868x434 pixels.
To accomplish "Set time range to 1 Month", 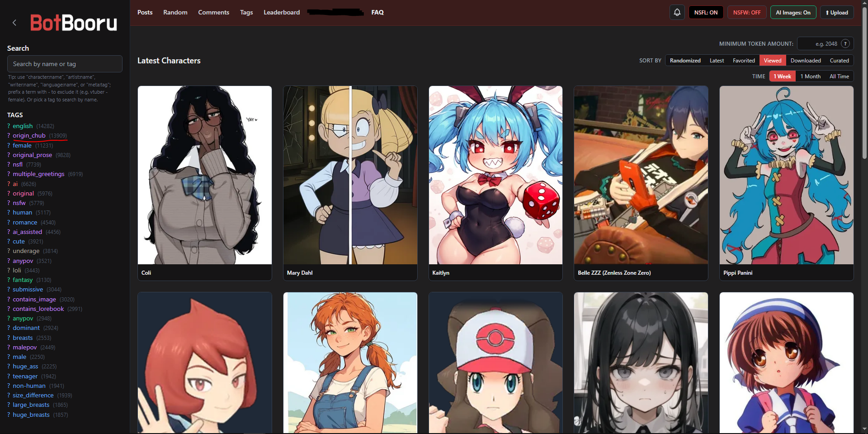I will point(810,76).
